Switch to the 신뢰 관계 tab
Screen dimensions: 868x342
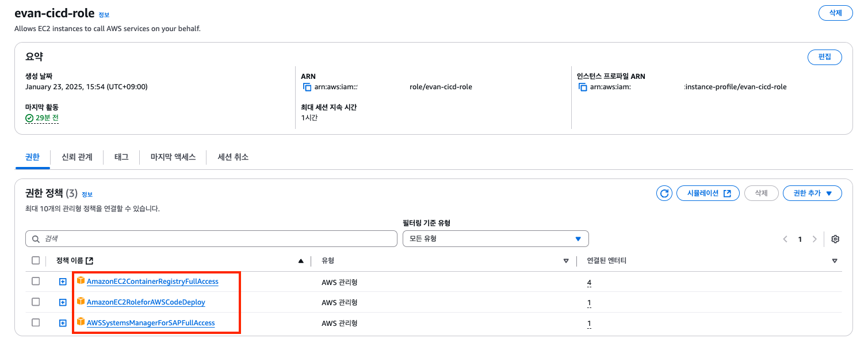pyautogui.click(x=77, y=157)
